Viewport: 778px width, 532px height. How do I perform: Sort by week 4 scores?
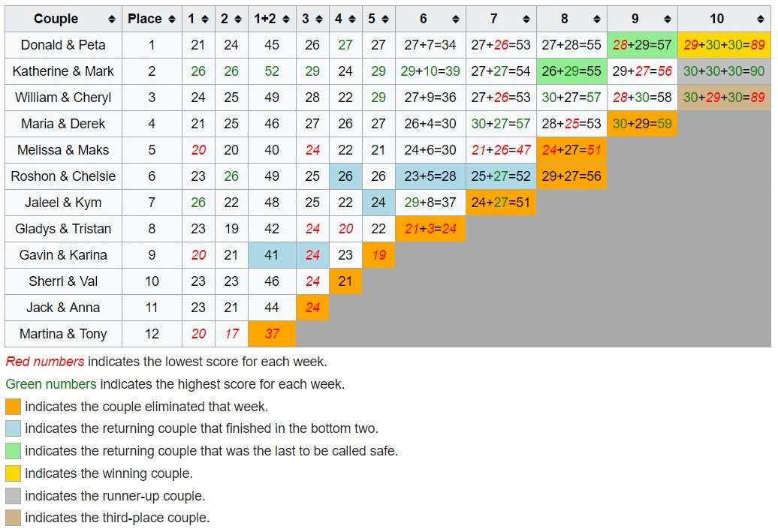pyautogui.click(x=353, y=19)
